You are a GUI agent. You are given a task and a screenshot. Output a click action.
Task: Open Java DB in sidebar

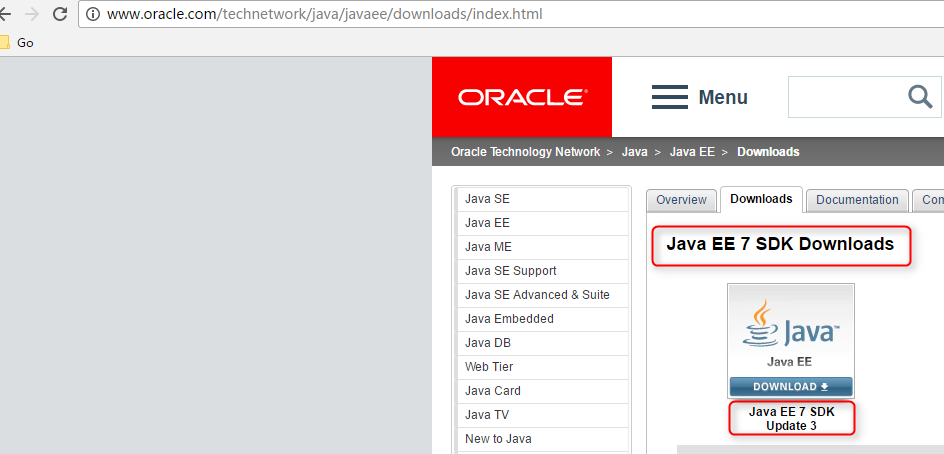(x=542, y=343)
